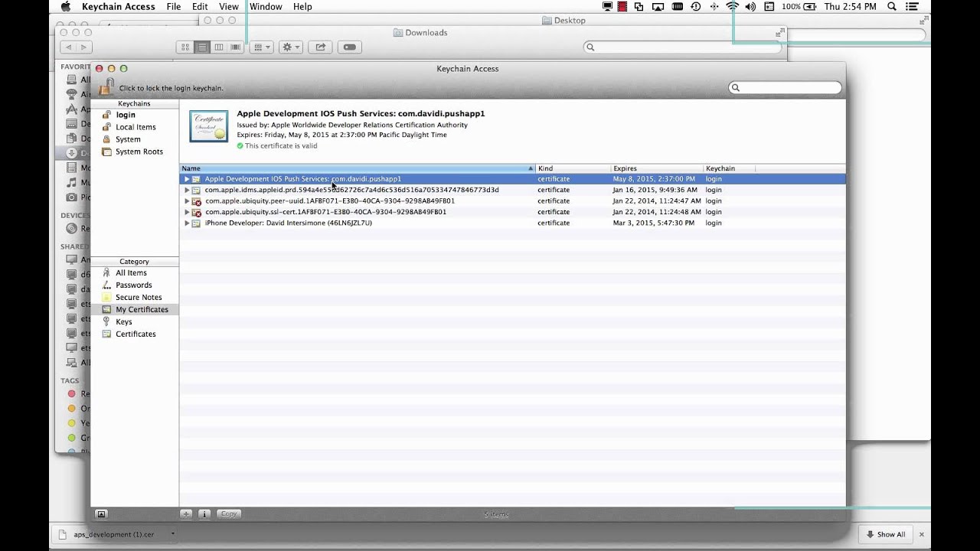
Task: Click the iPhone Developer certificate icon
Action: [197, 223]
